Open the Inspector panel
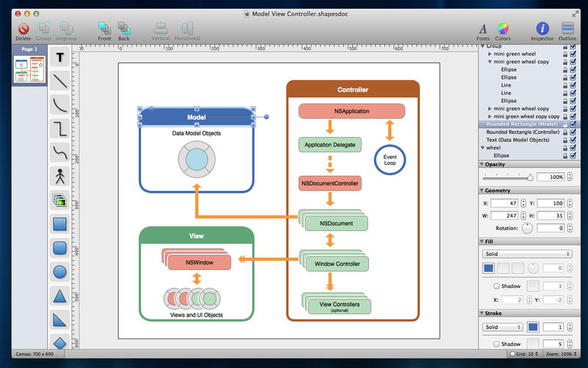588x368 pixels. [542, 29]
